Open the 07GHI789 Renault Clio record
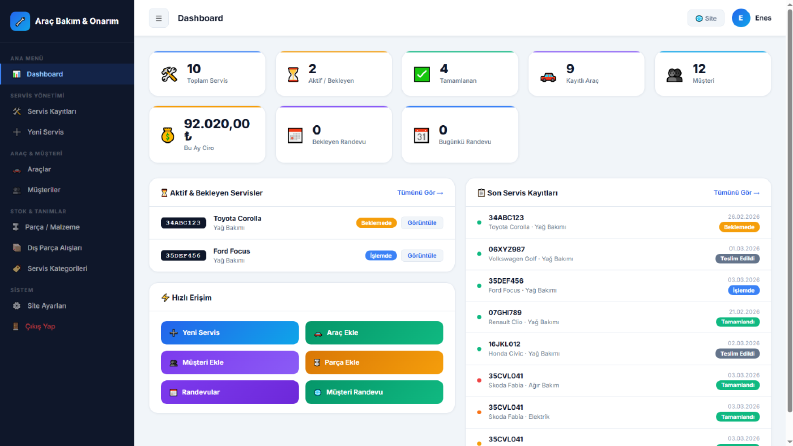This screenshot has height=446, width=793. (x=618, y=318)
